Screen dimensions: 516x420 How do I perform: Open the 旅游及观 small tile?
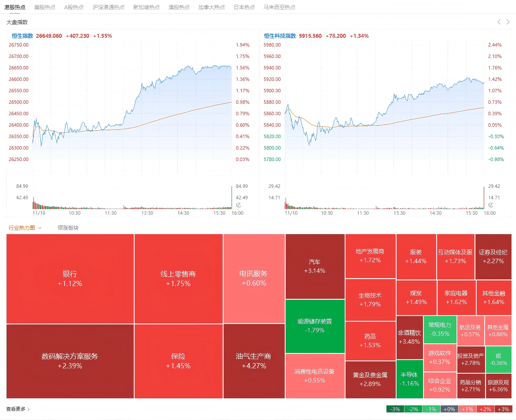click(498, 385)
